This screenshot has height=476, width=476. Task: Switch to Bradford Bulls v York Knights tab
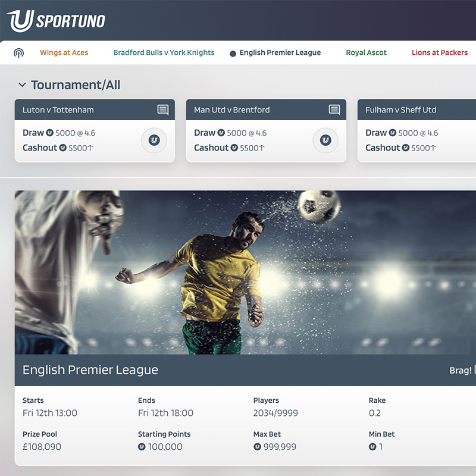164,52
